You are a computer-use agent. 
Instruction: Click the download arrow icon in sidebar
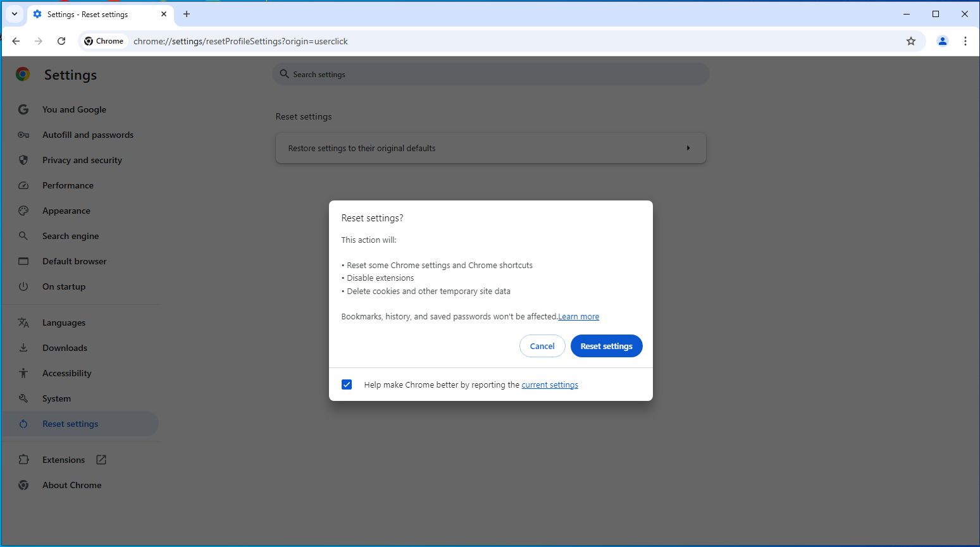pyautogui.click(x=23, y=348)
